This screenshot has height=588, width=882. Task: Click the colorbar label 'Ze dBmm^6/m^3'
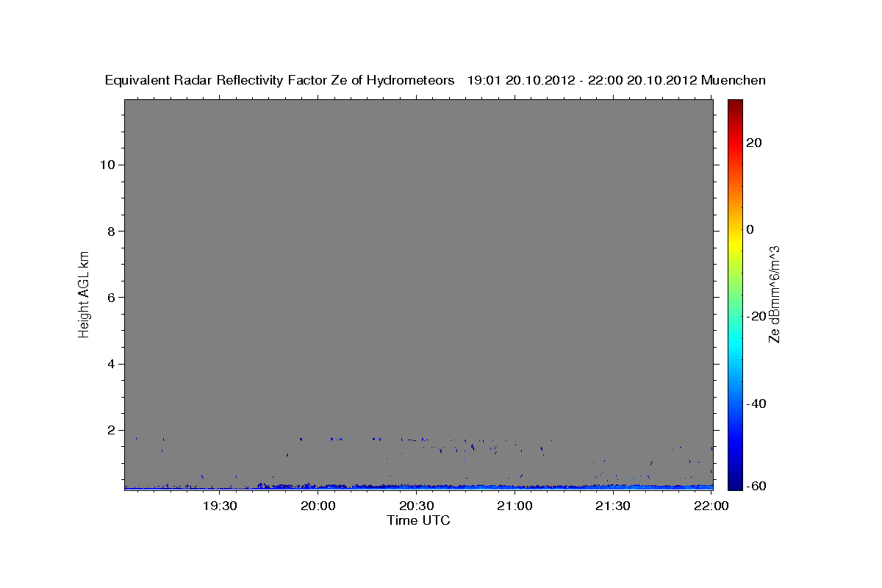pos(774,293)
